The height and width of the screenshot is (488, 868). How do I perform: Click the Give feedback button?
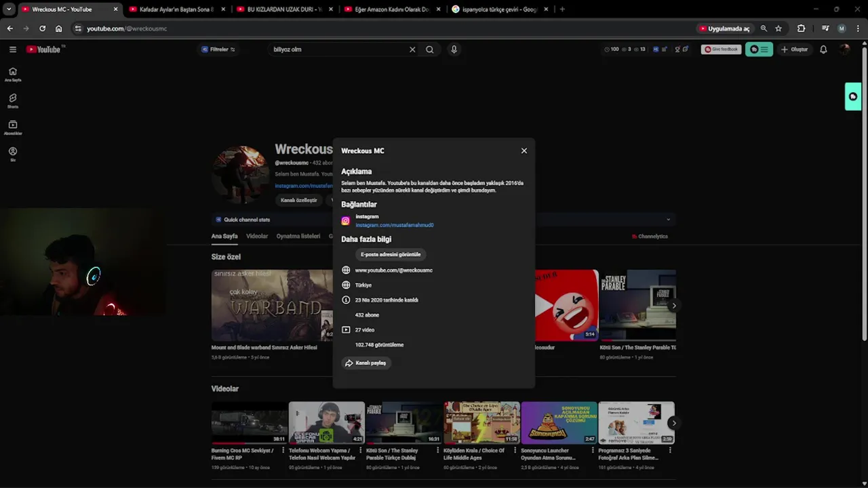click(721, 49)
